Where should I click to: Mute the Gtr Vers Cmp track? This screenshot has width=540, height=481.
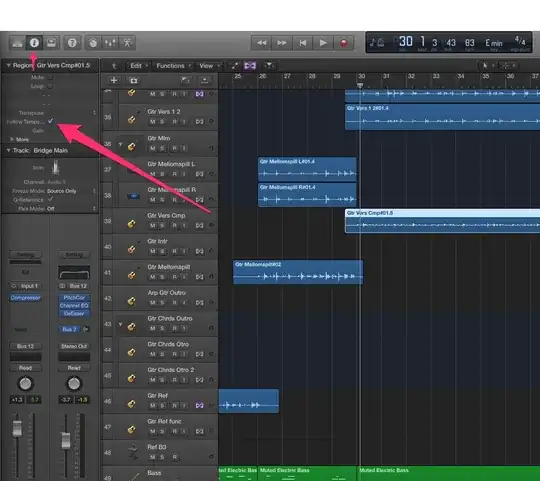(153, 226)
